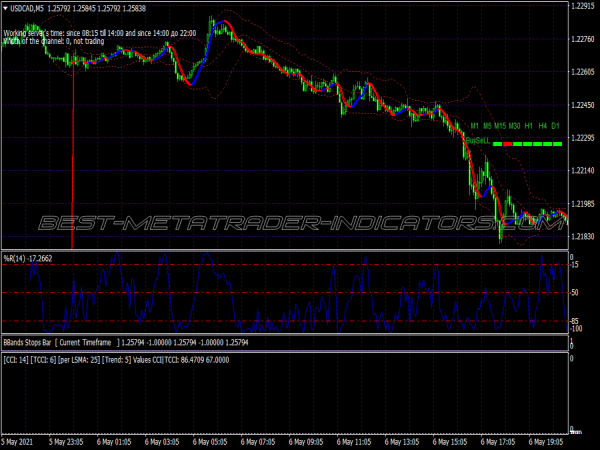Screen dimensions: 600x450
Task: Click the -85 level on the %R scale
Action: pos(574,321)
